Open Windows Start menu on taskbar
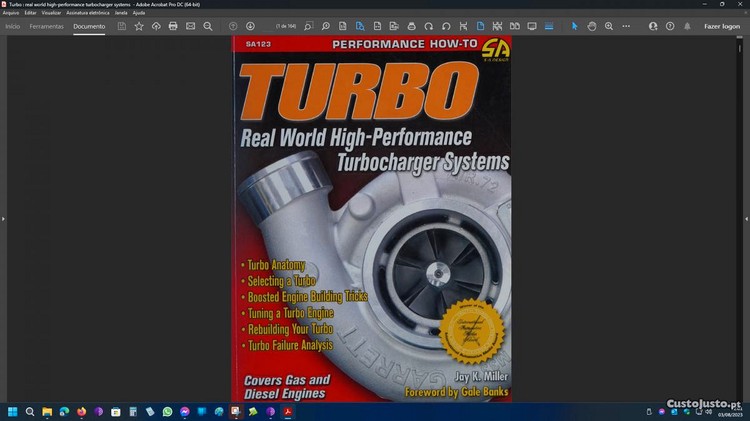Viewport: 750px width, 421px height. (x=13, y=411)
